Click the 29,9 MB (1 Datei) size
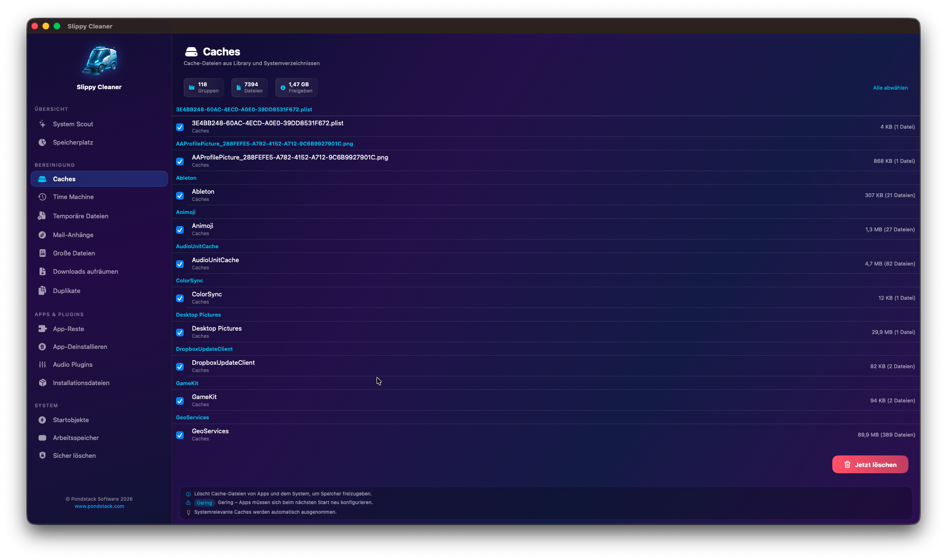 tap(893, 332)
